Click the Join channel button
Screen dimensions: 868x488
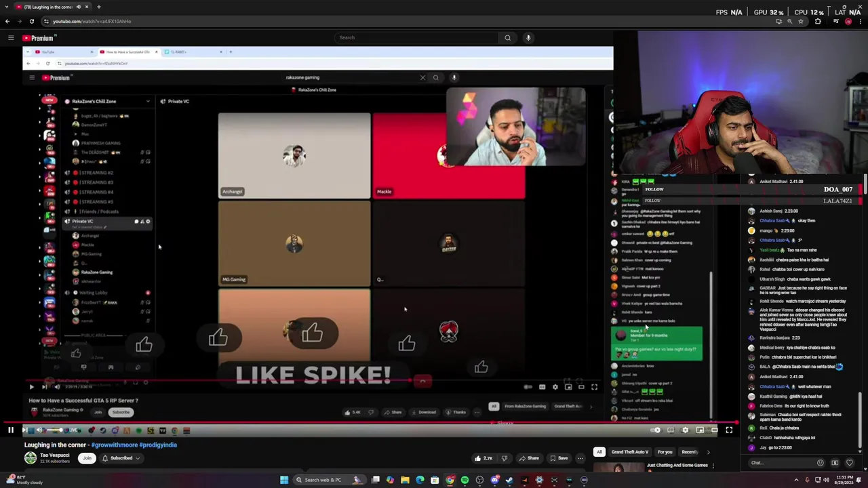[87, 458]
